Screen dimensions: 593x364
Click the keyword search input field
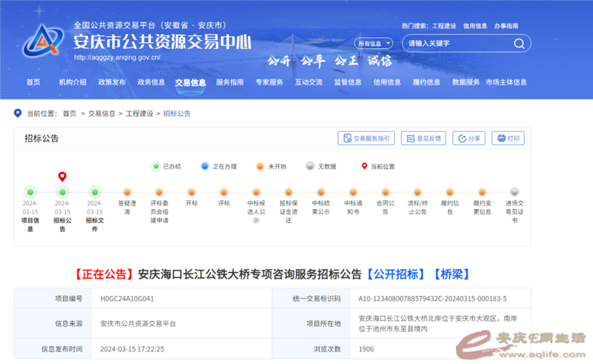point(455,44)
